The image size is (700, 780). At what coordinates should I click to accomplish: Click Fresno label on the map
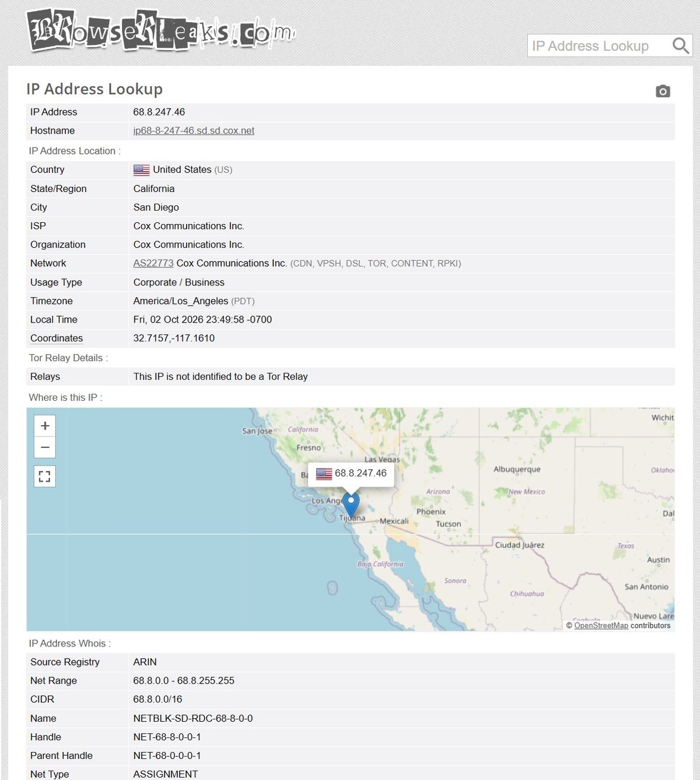point(309,447)
